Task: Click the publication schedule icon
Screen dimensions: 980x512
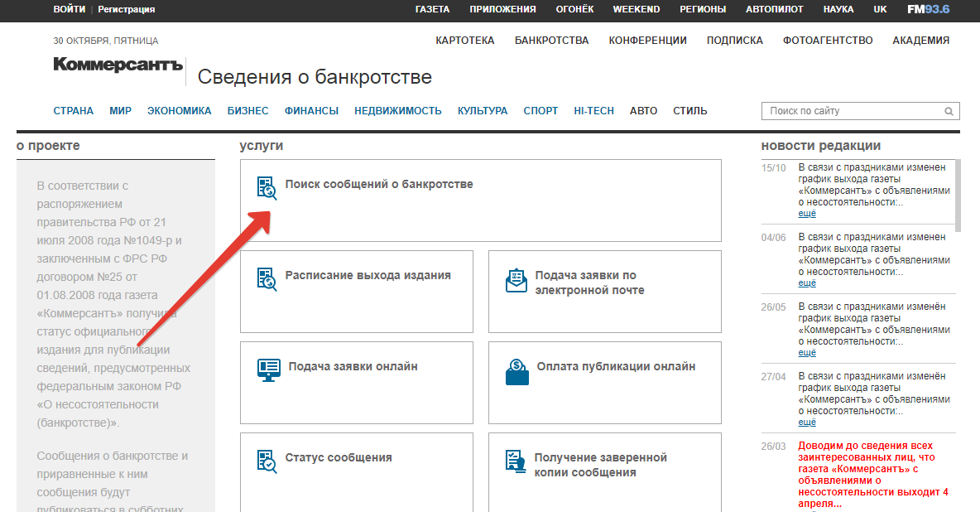Action: 267,279
